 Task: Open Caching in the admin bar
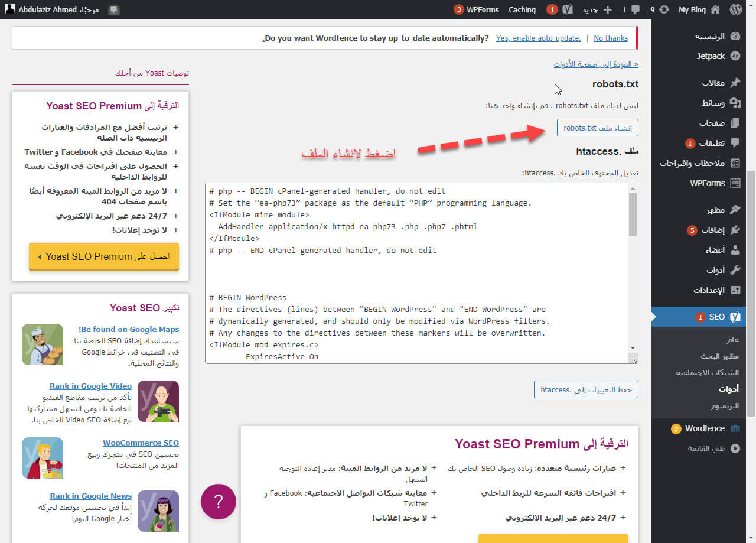point(522,9)
